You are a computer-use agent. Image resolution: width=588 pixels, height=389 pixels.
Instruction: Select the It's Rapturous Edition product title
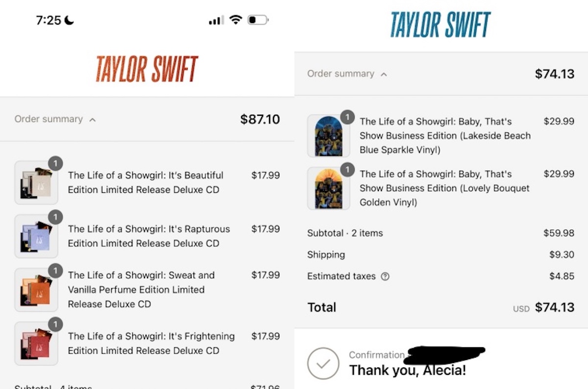(x=148, y=236)
